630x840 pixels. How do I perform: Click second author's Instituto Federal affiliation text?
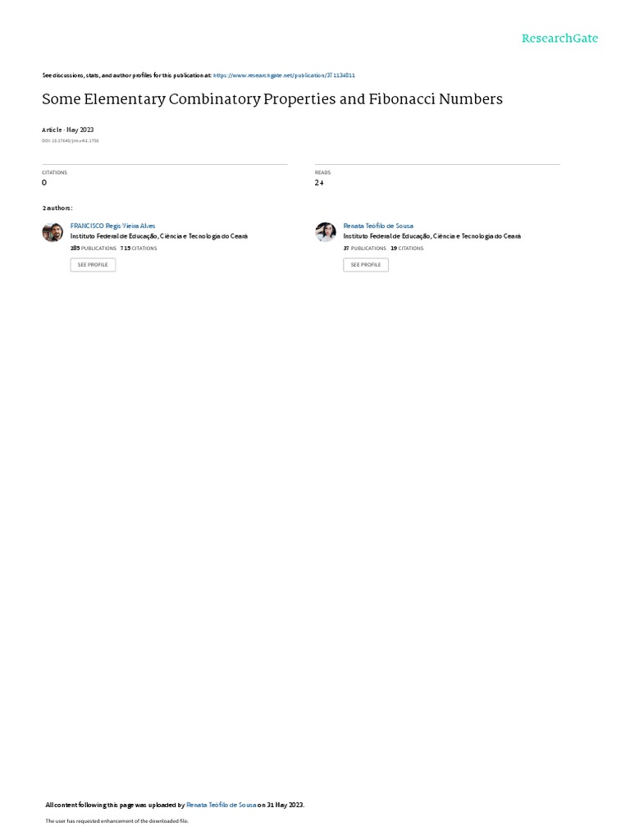point(432,236)
